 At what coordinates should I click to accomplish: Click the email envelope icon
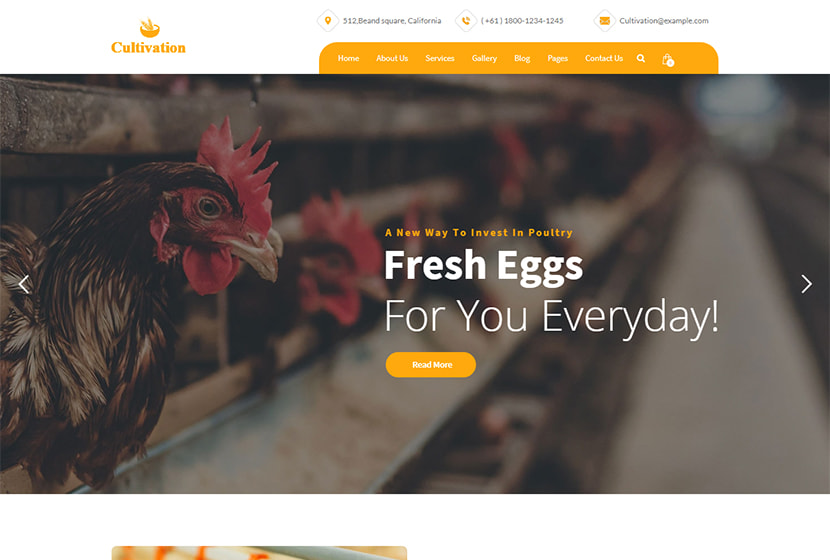point(605,21)
